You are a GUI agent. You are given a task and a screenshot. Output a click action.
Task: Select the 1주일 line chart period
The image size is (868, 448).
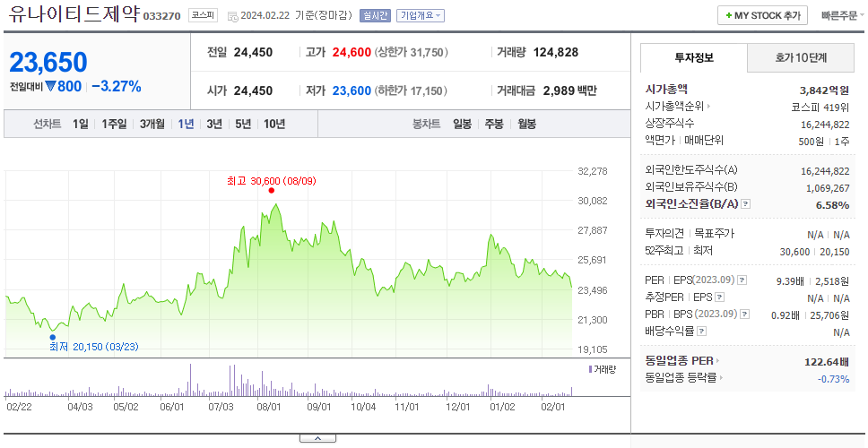[114, 124]
